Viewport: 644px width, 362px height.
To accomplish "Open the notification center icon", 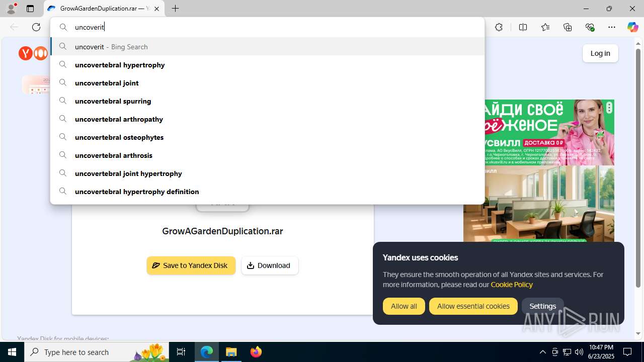I will pyautogui.click(x=627, y=352).
